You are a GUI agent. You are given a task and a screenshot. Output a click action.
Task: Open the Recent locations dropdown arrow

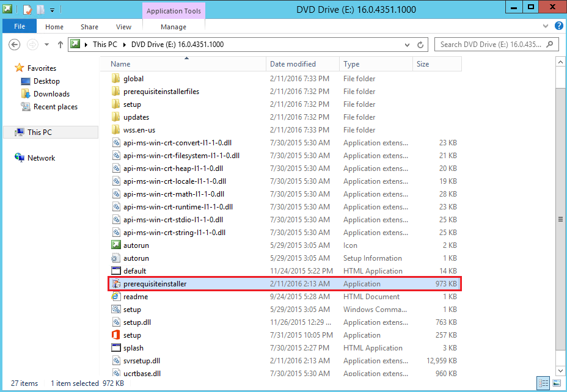coord(46,45)
